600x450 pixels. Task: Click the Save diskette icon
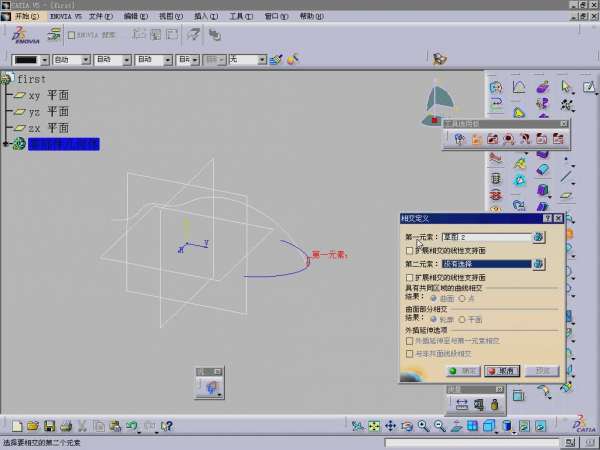(48, 427)
